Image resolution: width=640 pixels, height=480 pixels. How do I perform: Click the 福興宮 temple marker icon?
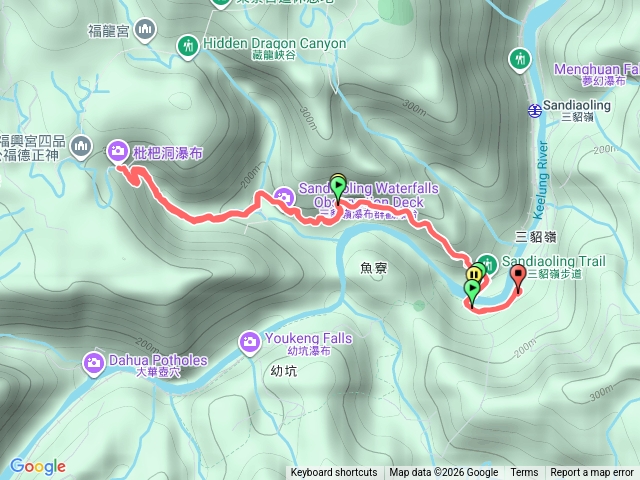(x=81, y=147)
